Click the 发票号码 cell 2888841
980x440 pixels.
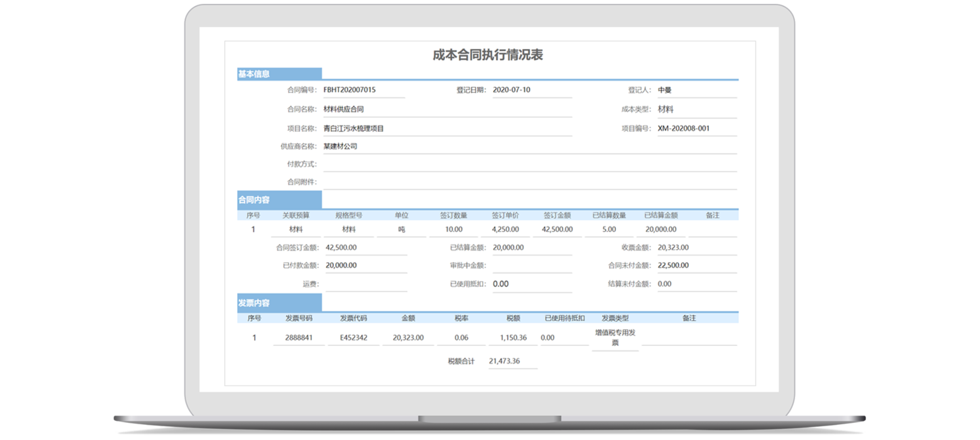(299, 338)
